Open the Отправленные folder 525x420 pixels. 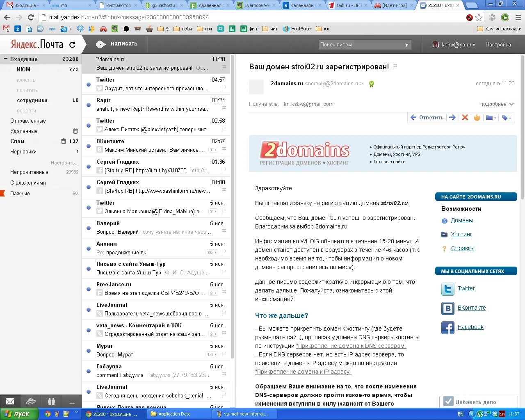[x=28, y=121]
